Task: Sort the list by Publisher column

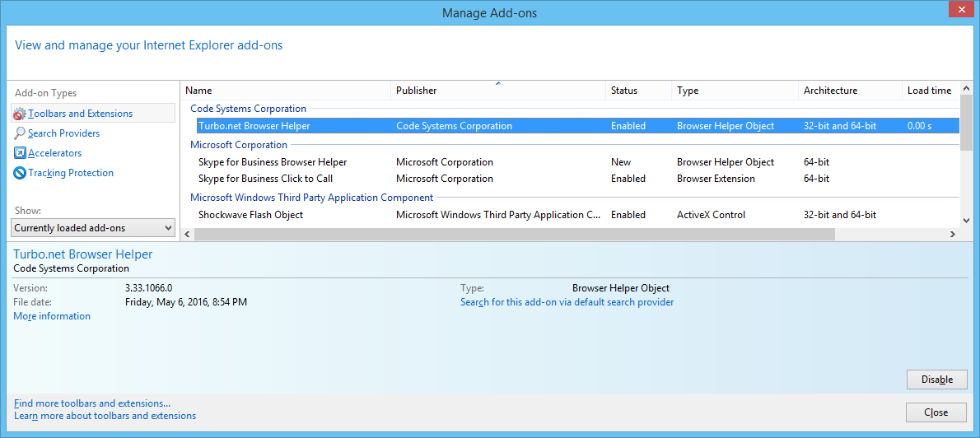Action: pos(416,91)
